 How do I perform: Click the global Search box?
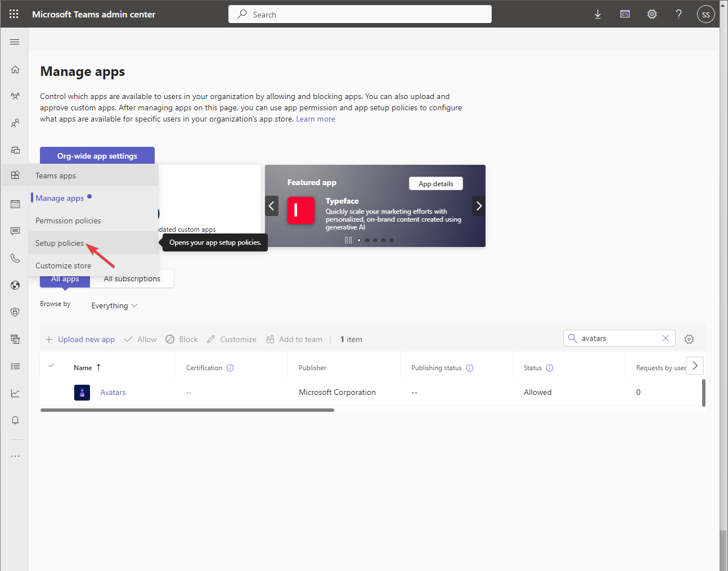coord(360,14)
